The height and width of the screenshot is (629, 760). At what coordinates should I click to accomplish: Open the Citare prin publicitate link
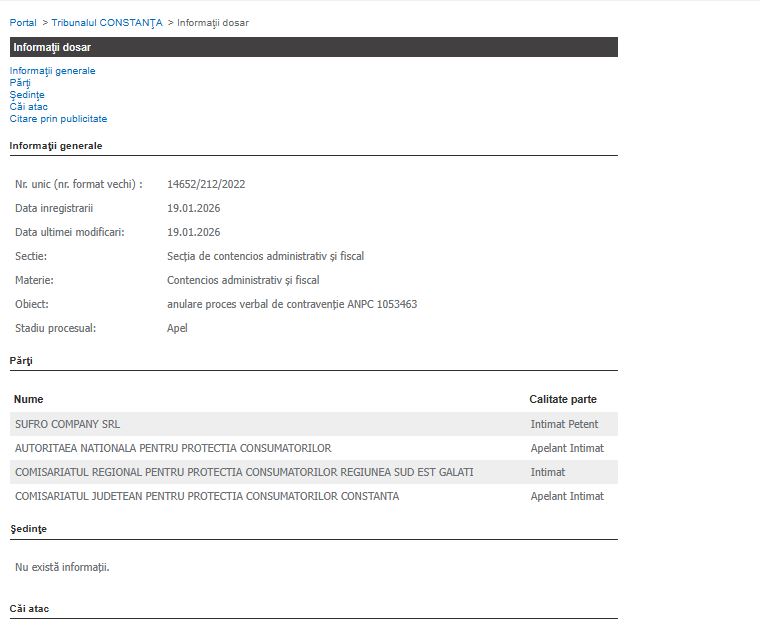click(58, 119)
